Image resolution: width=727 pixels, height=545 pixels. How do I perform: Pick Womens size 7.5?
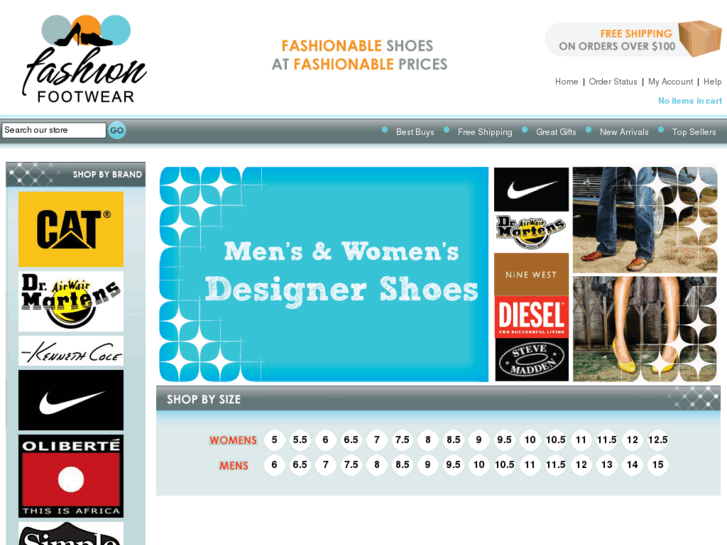point(402,440)
